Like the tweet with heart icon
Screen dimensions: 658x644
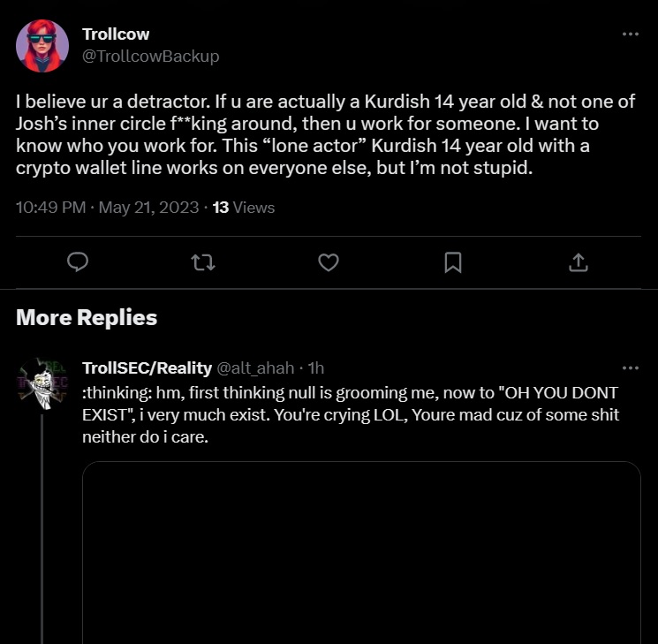click(329, 262)
